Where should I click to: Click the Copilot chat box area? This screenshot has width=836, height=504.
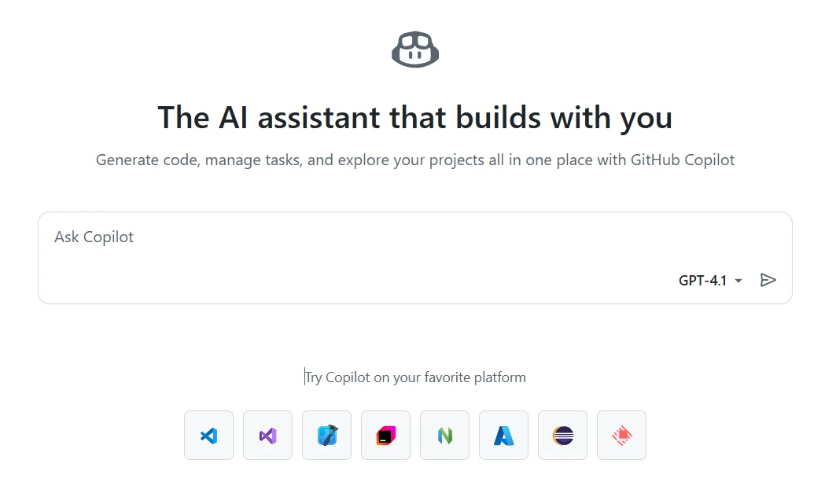415,257
